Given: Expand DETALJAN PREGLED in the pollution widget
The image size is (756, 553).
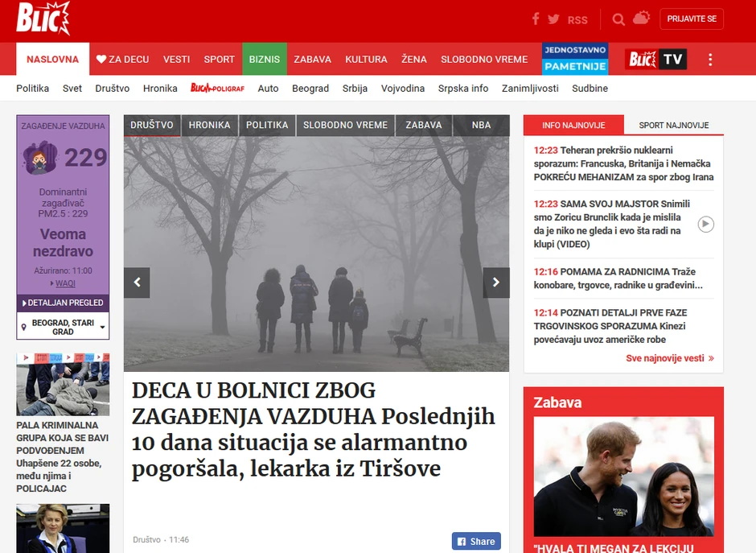Looking at the screenshot, I should click(63, 302).
